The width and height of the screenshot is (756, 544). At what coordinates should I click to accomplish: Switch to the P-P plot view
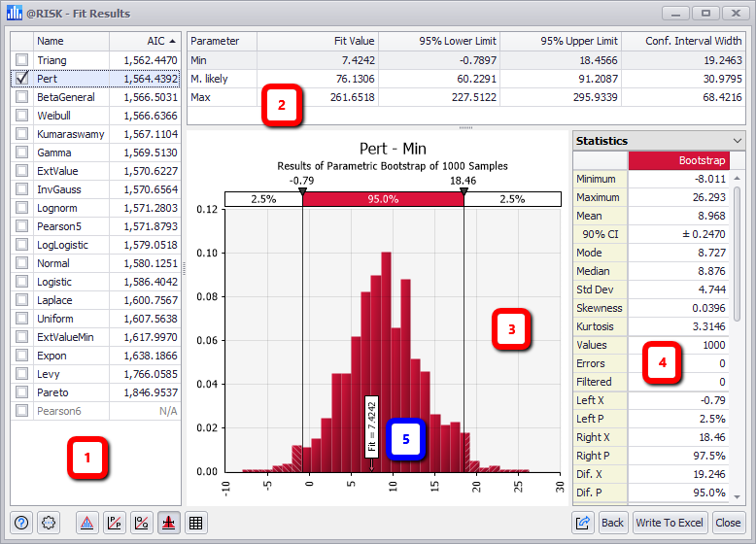click(x=115, y=523)
